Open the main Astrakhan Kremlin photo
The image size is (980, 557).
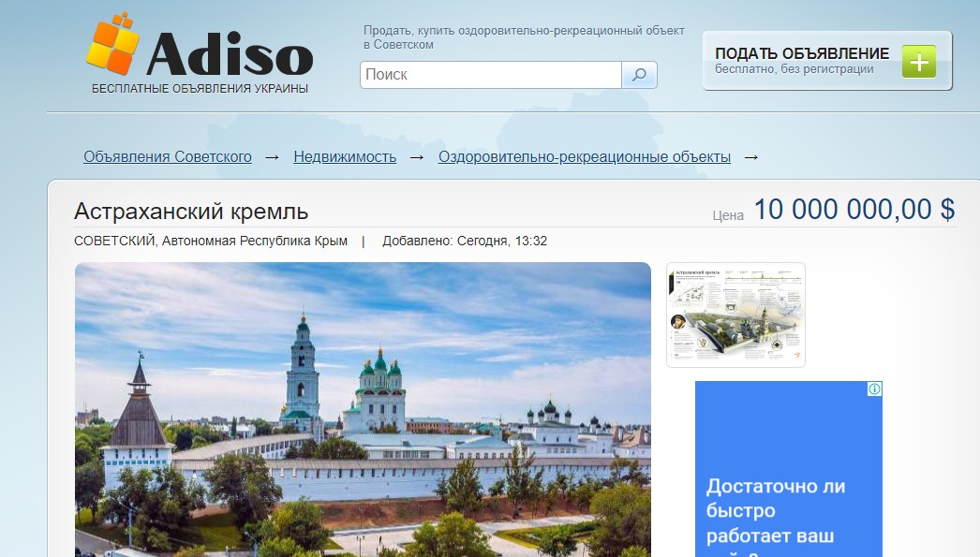363,409
